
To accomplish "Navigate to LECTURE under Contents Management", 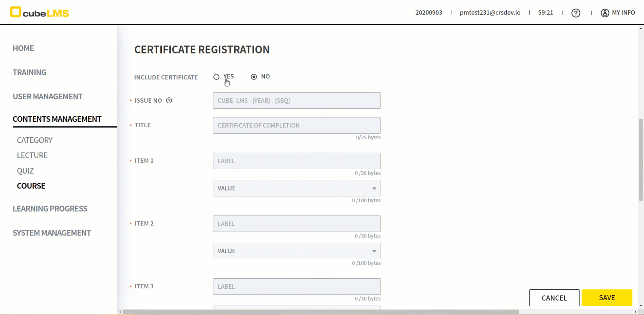I will pyautogui.click(x=32, y=155).
